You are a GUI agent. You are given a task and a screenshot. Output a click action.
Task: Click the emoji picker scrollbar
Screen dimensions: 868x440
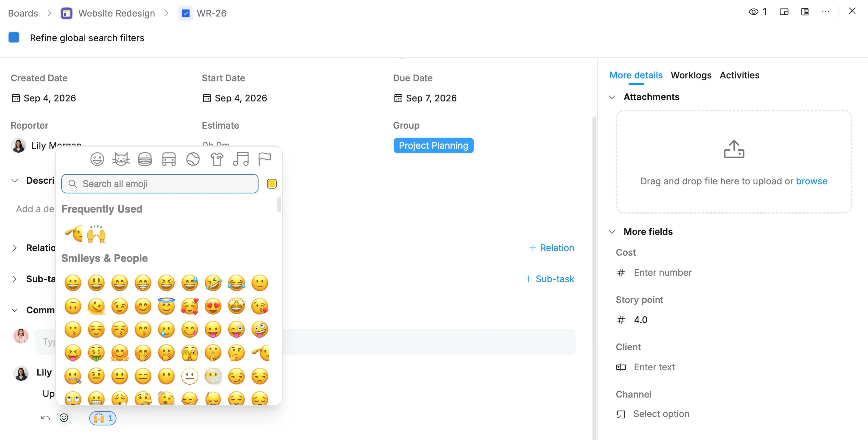(x=279, y=204)
